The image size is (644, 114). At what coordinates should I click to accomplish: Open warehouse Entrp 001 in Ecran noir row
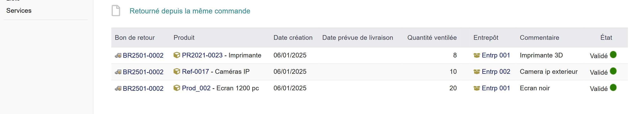[x=496, y=88]
